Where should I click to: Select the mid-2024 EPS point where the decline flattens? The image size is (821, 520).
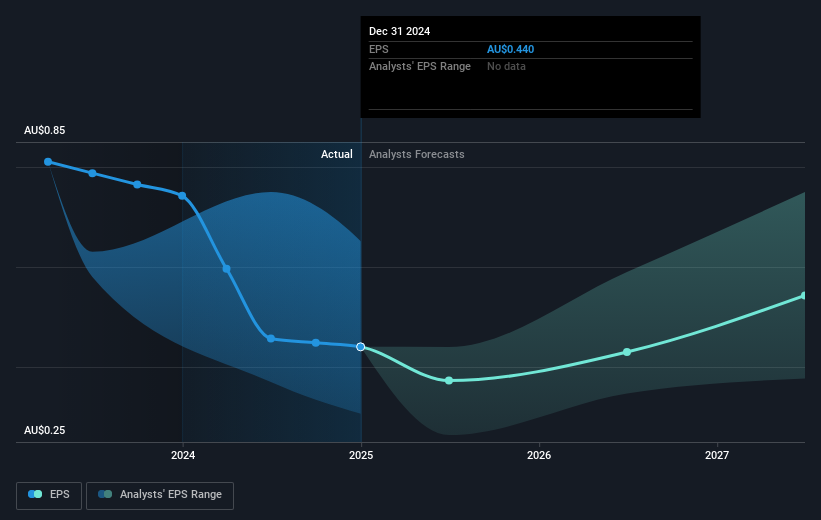click(x=271, y=338)
